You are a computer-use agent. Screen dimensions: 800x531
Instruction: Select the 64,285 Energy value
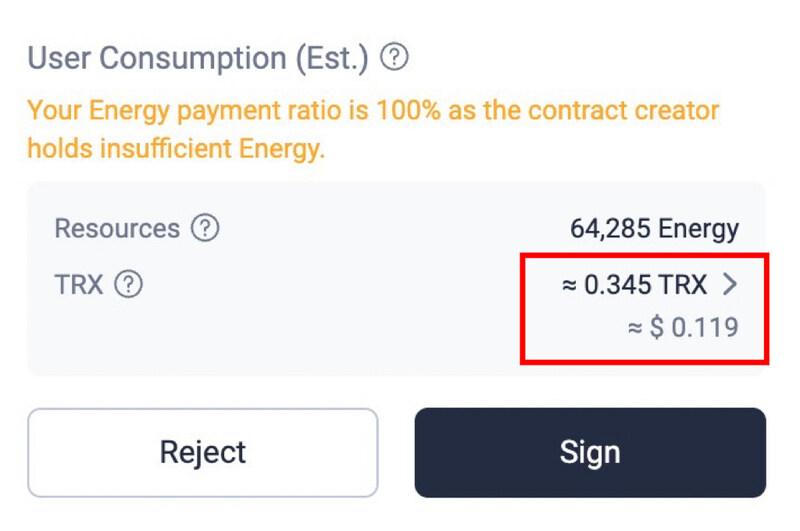click(x=655, y=229)
